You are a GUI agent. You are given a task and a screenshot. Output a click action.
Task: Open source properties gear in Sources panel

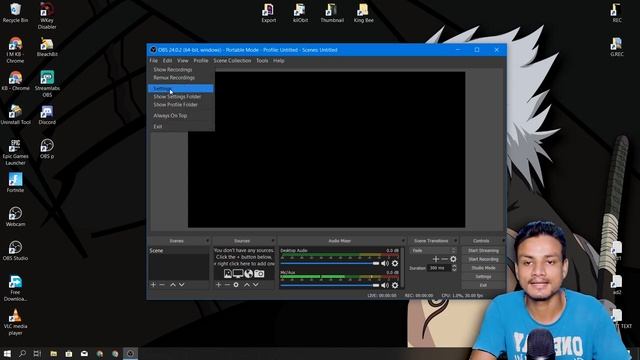[x=236, y=284]
